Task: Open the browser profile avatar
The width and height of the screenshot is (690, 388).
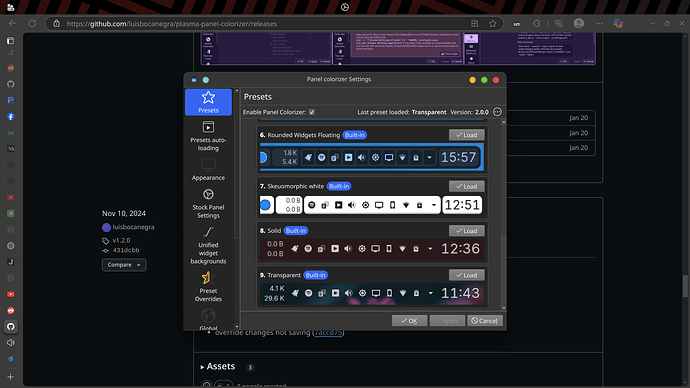Action: tap(579, 24)
